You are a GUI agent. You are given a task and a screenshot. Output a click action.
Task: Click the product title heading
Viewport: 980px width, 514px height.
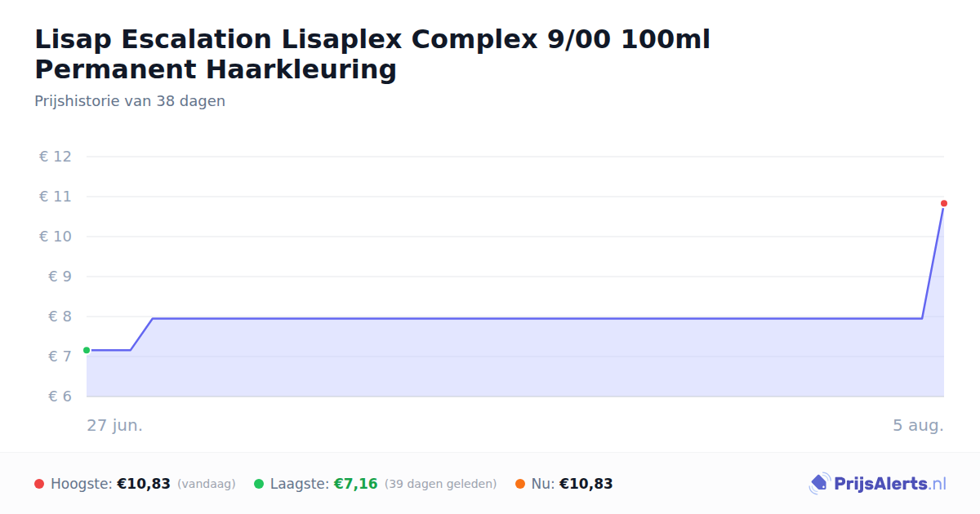[372, 54]
